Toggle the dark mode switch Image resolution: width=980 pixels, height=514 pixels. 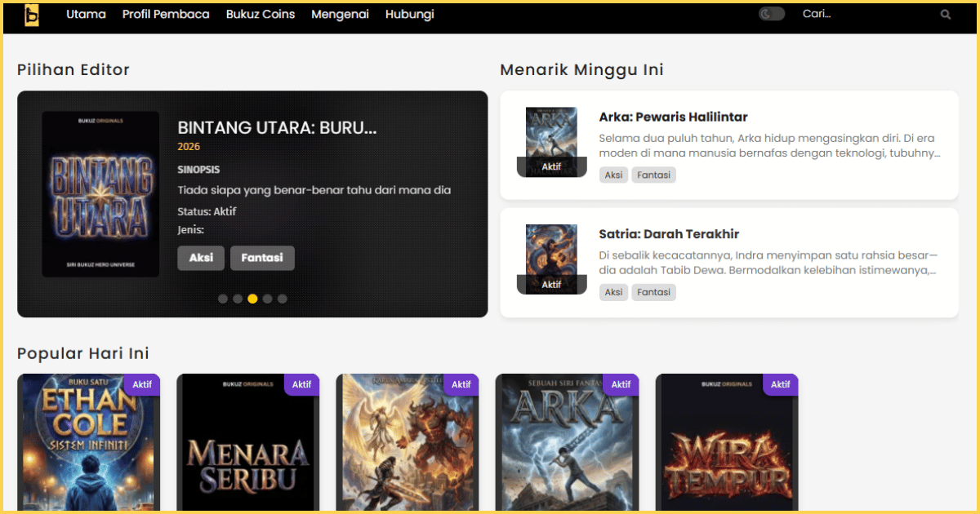click(772, 14)
